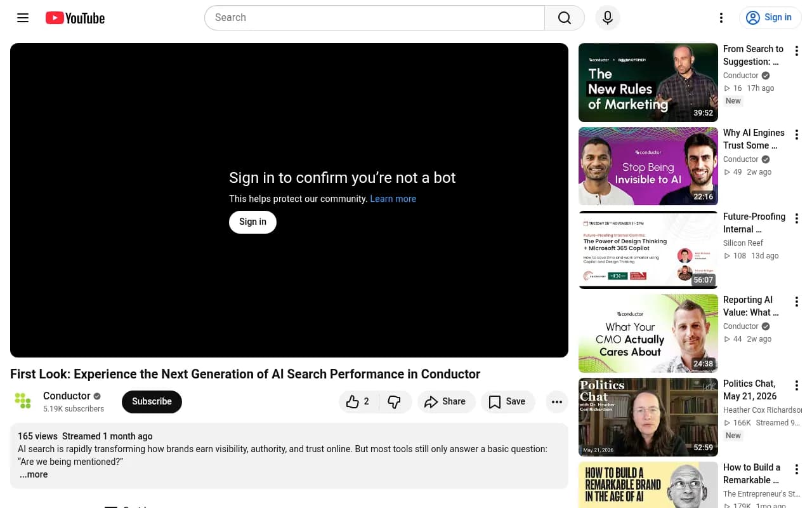Focus the Search input field

pos(374,18)
